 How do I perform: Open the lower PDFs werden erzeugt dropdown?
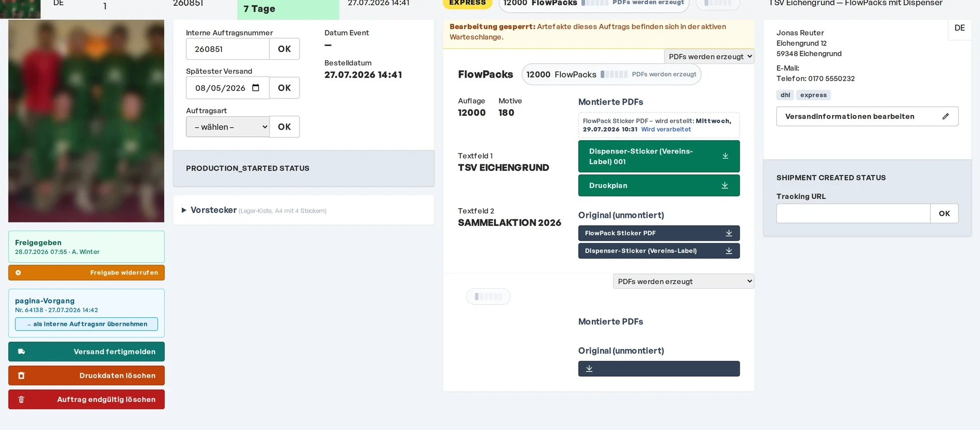(683, 282)
